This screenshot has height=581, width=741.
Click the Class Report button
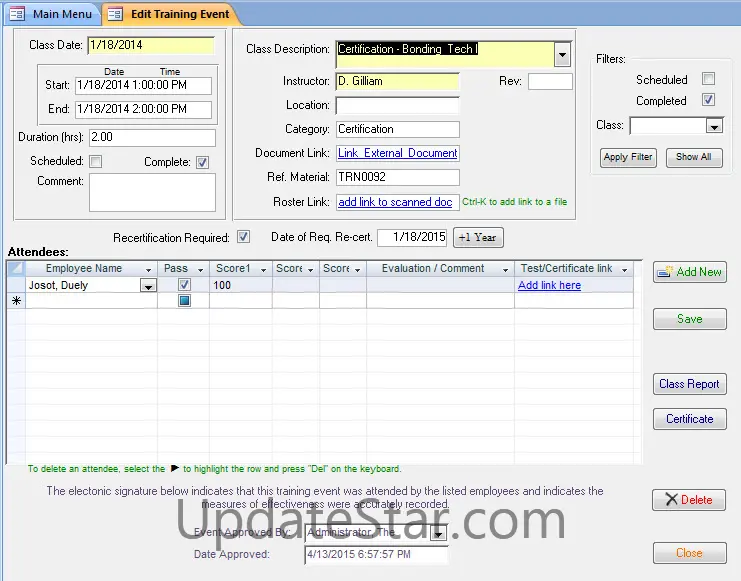click(x=689, y=384)
